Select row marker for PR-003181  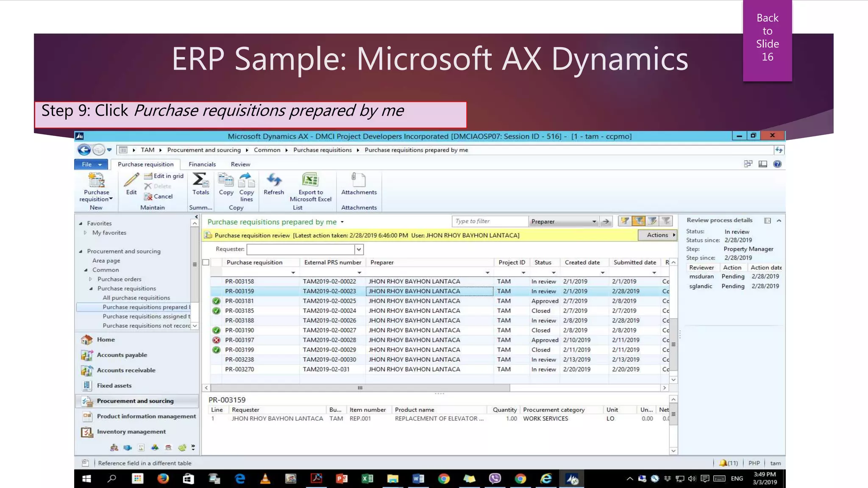(216, 301)
